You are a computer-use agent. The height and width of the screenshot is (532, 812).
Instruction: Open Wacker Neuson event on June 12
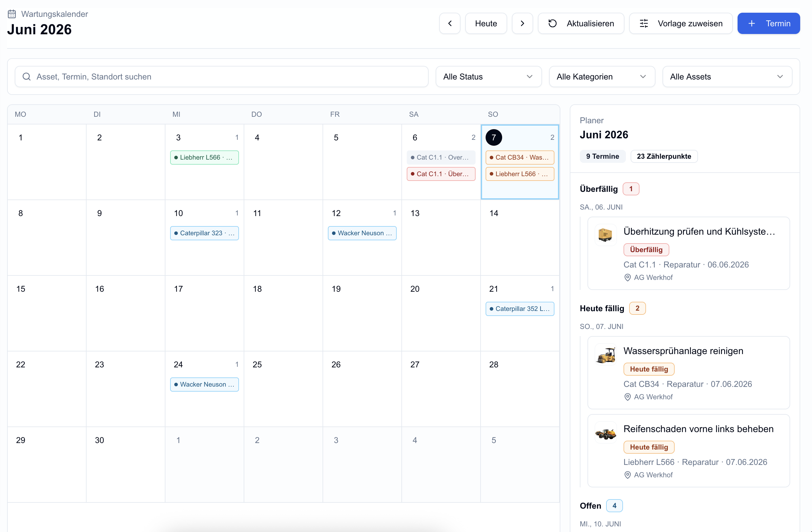(x=362, y=233)
